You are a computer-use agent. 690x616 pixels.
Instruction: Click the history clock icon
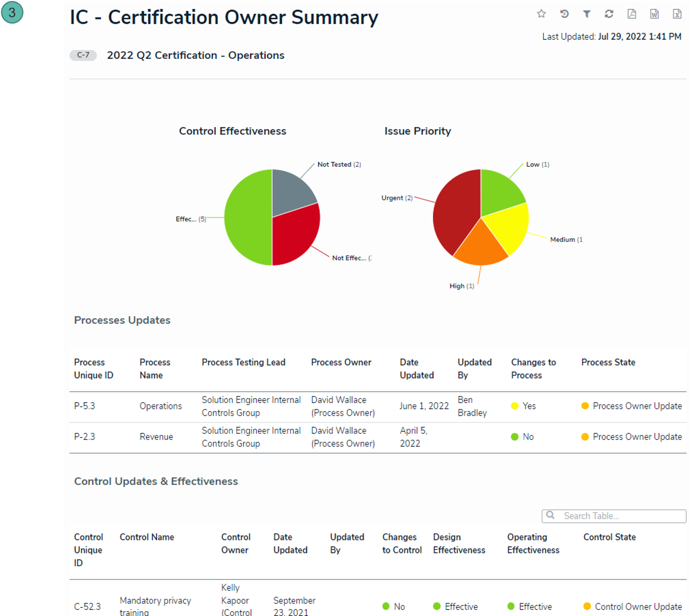564,14
